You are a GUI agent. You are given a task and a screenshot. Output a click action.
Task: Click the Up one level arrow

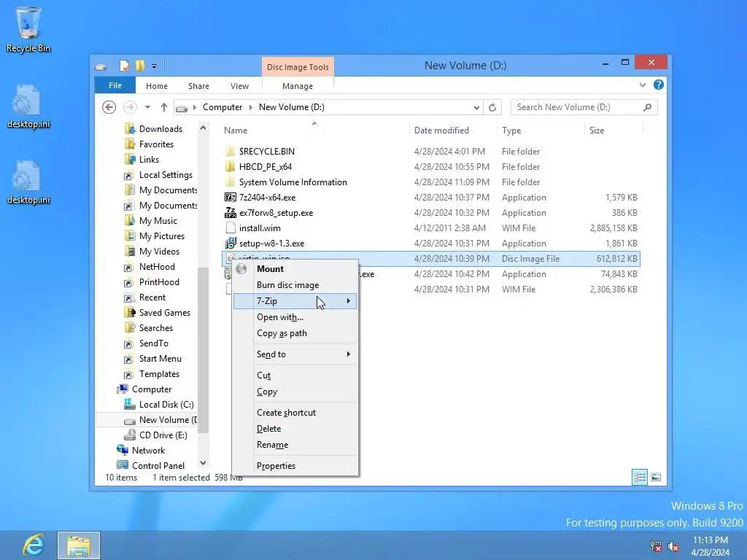click(164, 107)
